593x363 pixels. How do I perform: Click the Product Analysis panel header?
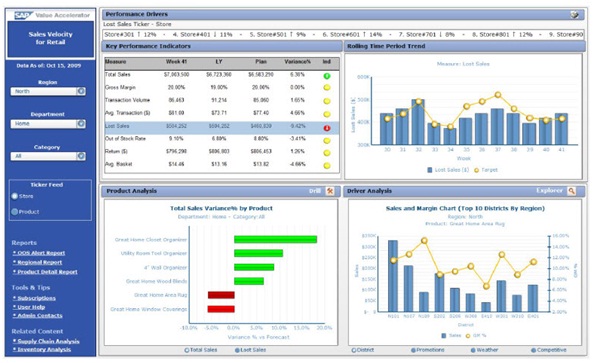tap(221, 191)
